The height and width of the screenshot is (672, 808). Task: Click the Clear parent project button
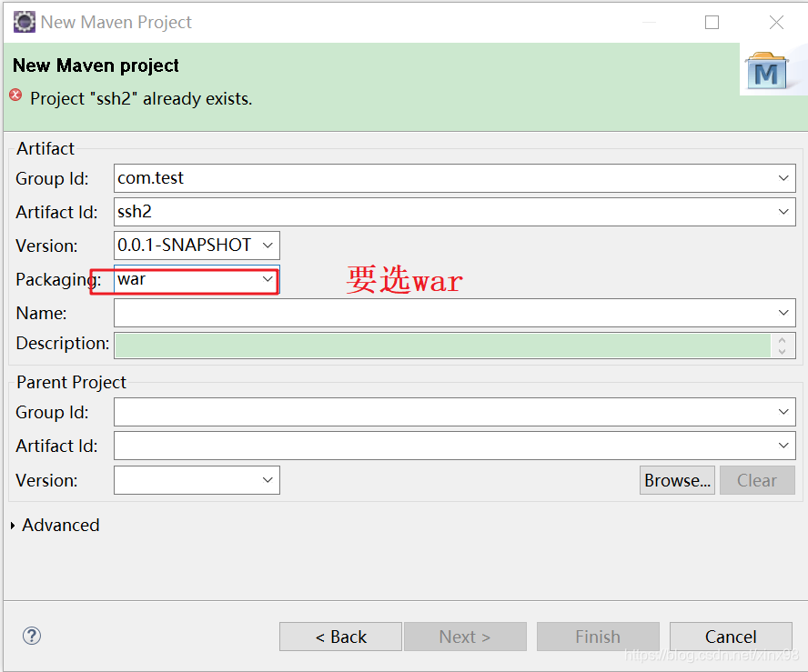(757, 480)
